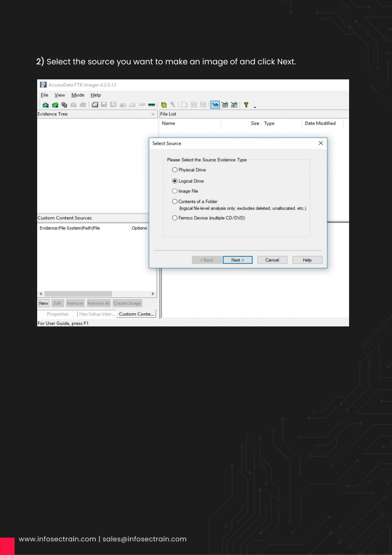
Task: Click Export Directory Listing toolbar icon
Action: coord(203,105)
